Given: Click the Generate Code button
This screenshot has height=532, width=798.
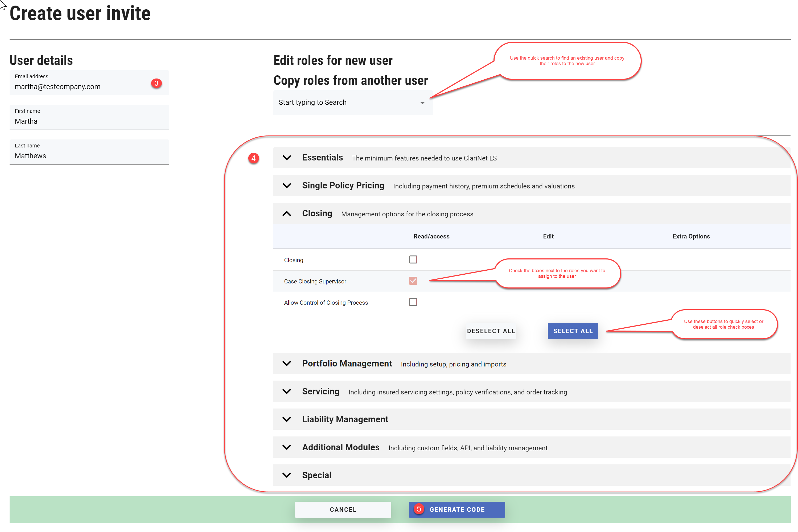Looking at the screenshot, I should (457, 509).
